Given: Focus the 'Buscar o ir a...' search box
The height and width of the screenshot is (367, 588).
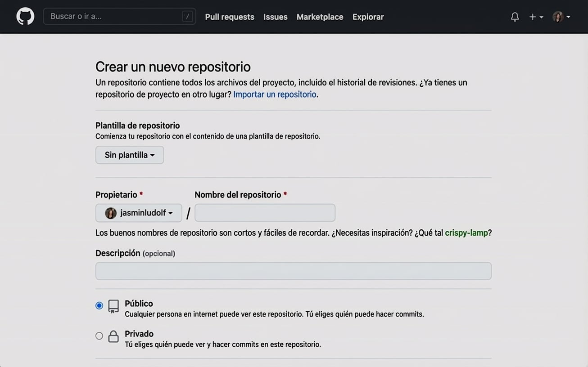Looking at the screenshot, I should click(x=119, y=16).
